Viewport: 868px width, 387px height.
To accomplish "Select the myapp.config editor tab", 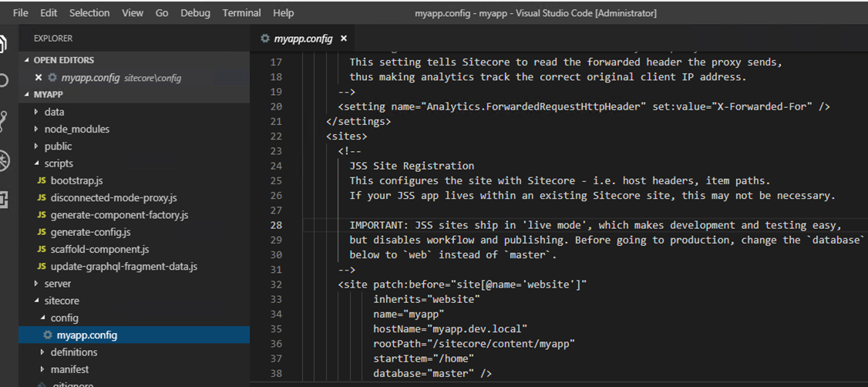I will pos(304,39).
